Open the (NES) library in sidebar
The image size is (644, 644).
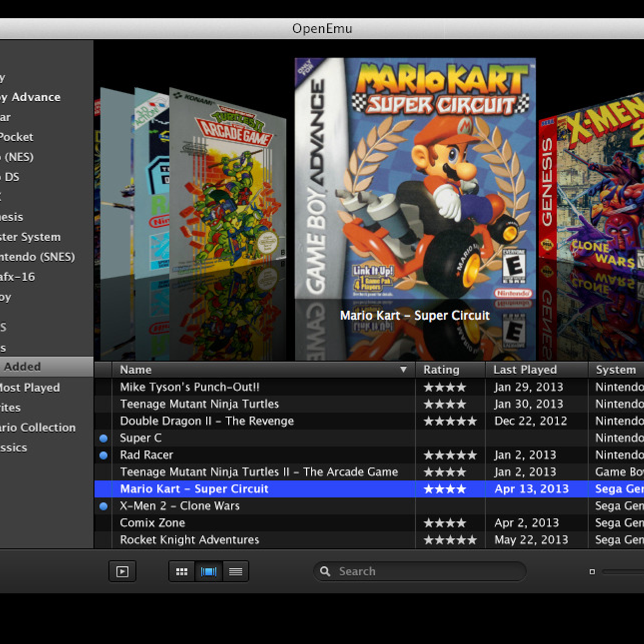[x=17, y=157]
